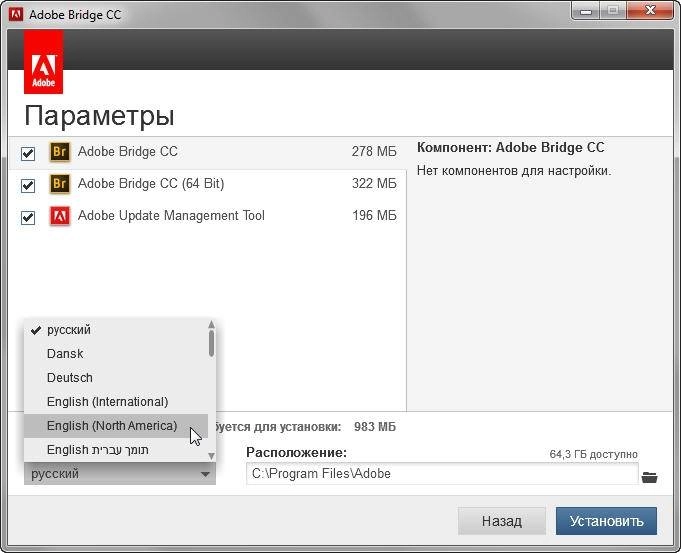Click the Нет компонентов для настройки text
The height and width of the screenshot is (553, 681).
pos(514,171)
